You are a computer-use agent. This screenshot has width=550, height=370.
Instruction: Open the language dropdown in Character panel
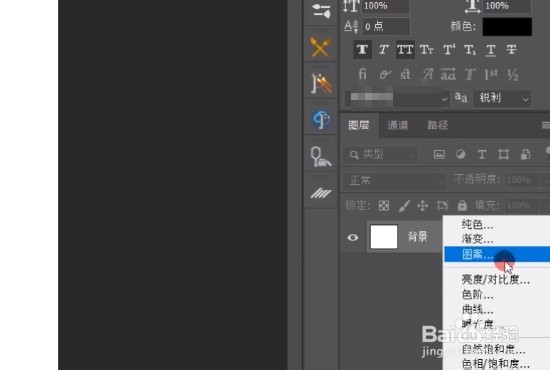(397, 98)
